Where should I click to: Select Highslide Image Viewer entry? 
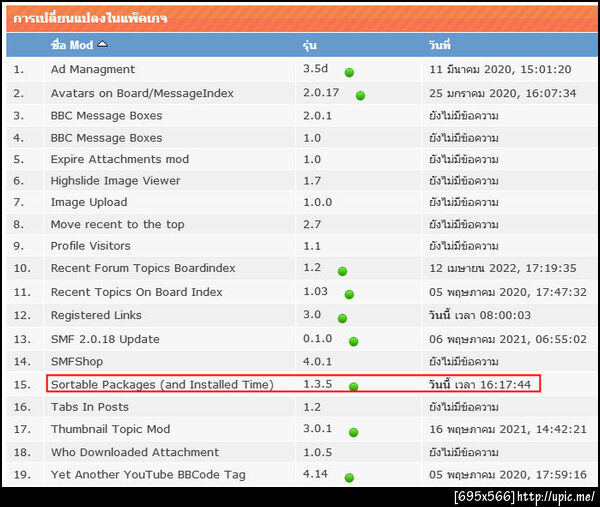115,181
